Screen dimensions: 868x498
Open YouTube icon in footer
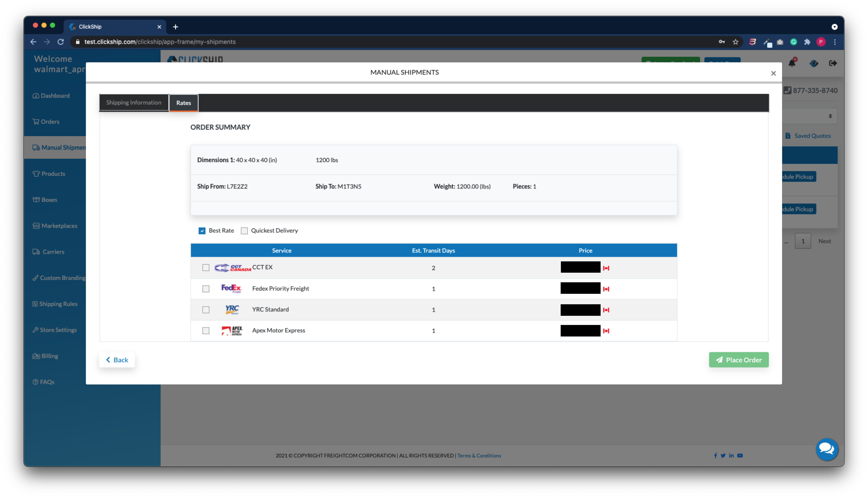[740, 456]
